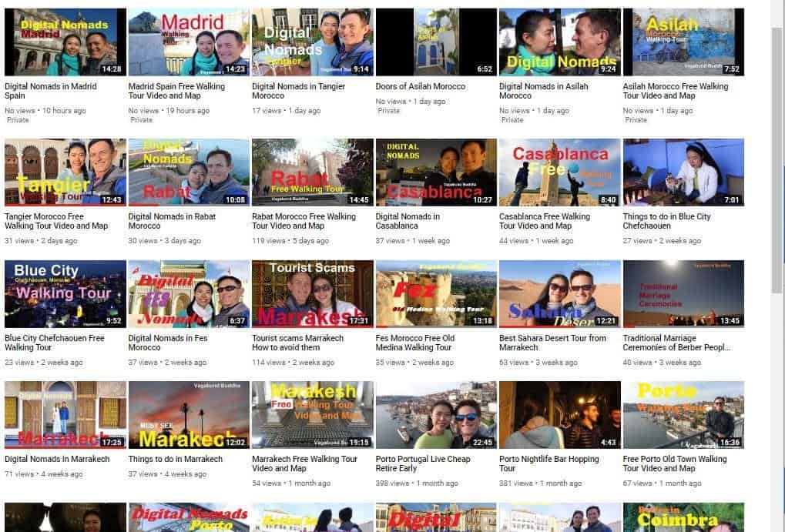This screenshot has width=785, height=532.
Task: Select Traditional Marriage Ceremonies of Berber People title
Action: point(676,343)
